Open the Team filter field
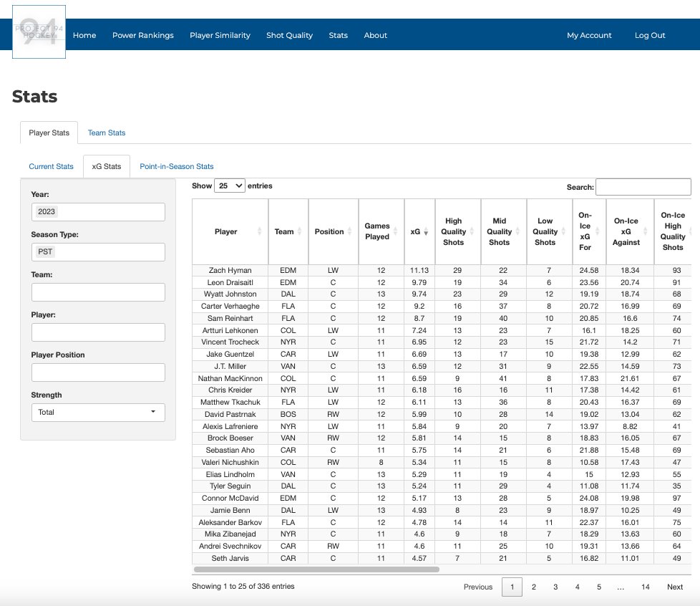 point(98,292)
